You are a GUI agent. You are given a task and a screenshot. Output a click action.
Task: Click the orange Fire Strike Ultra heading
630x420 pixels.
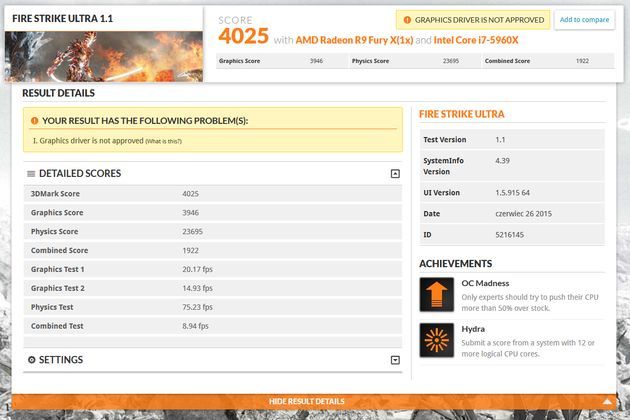coord(462,114)
